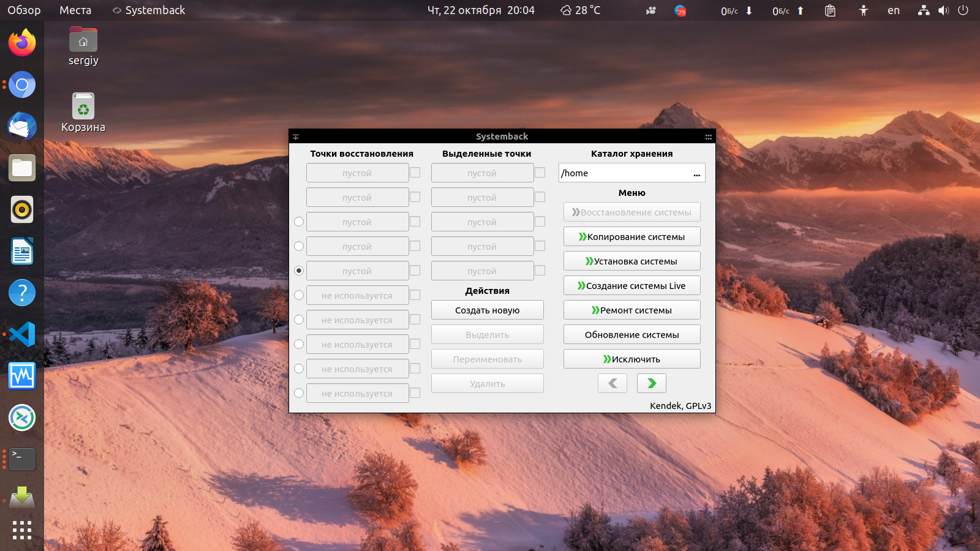Image resolution: width=980 pixels, height=551 pixels.
Task: Click the green next-page arrow button
Action: 652,383
